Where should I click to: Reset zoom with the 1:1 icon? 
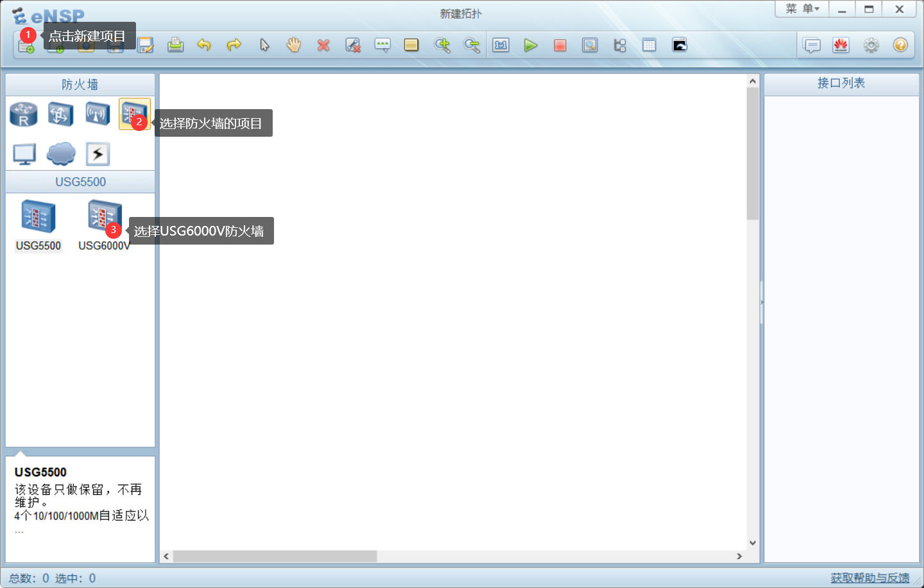point(501,45)
